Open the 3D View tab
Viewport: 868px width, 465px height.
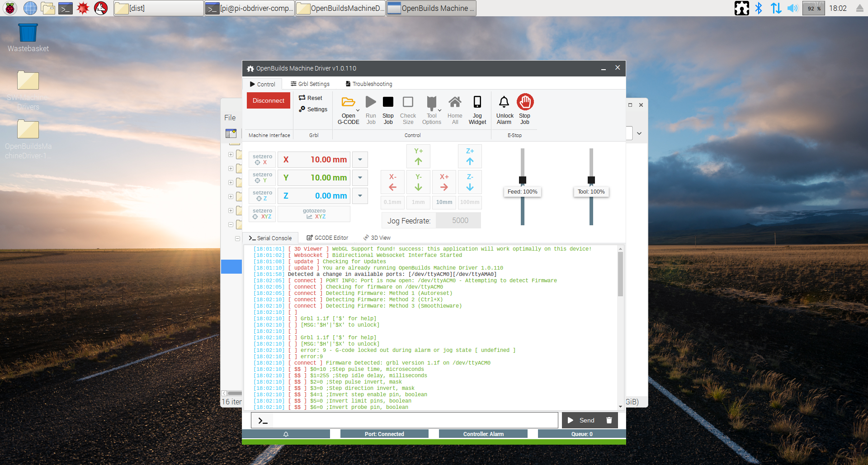pos(377,238)
